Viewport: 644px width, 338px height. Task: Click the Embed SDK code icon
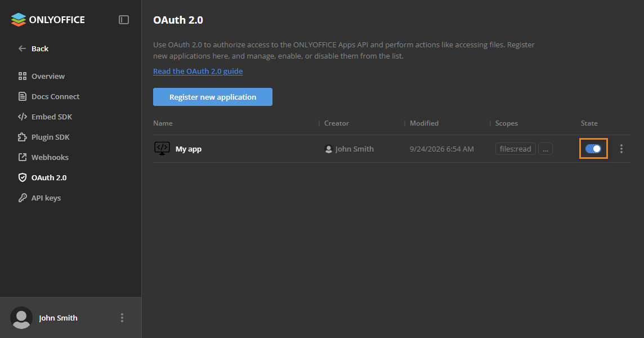point(22,117)
